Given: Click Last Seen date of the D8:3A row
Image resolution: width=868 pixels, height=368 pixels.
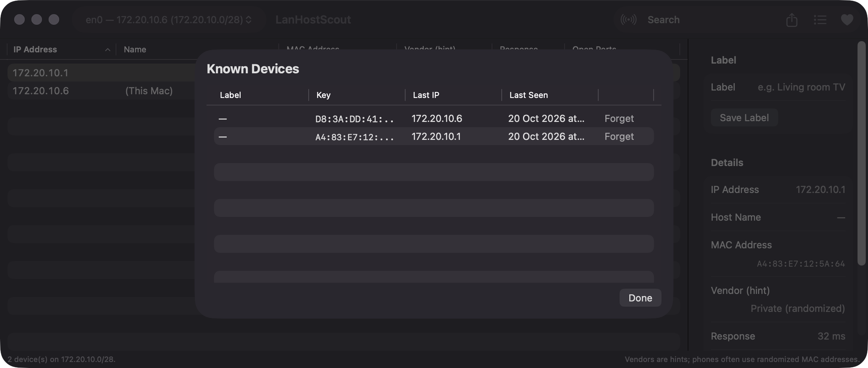Looking at the screenshot, I should 546,119.
